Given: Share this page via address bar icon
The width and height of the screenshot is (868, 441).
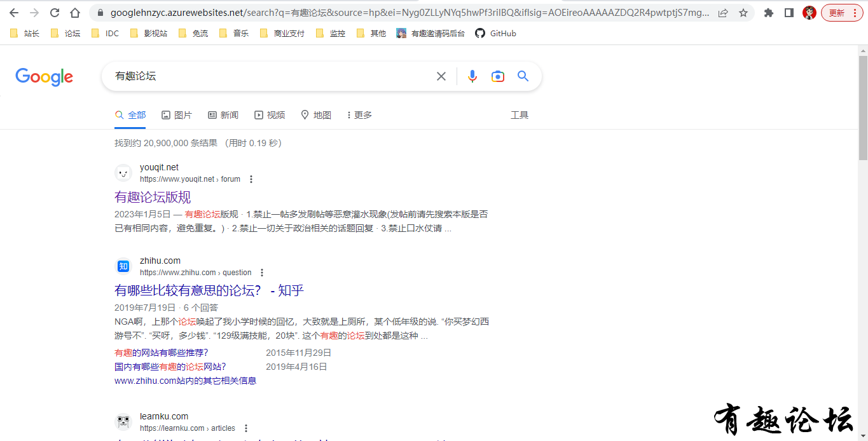Looking at the screenshot, I should point(723,13).
